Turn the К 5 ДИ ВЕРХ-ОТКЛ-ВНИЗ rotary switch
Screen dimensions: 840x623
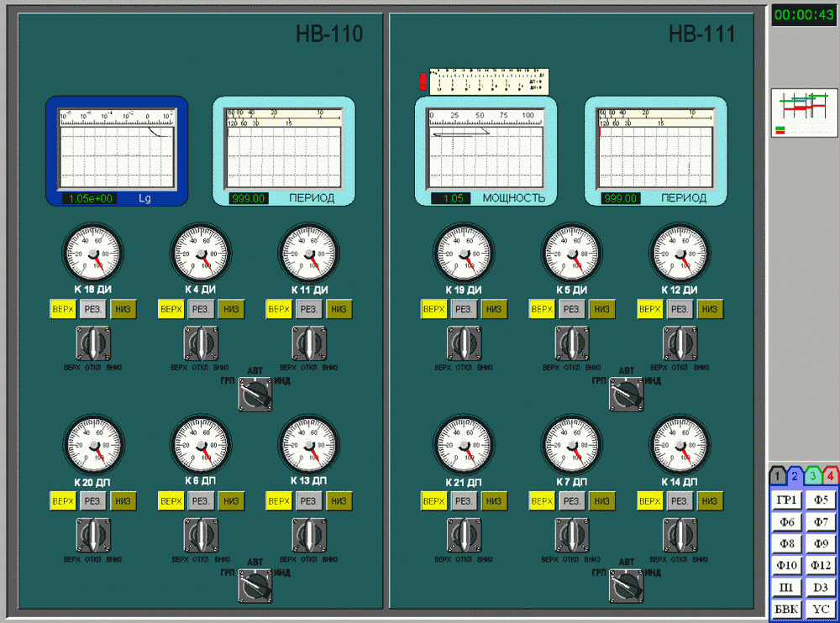pyautogui.click(x=572, y=343)
